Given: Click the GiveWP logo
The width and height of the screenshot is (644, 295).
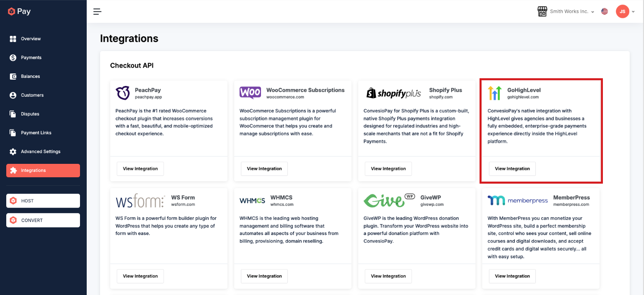Looking at the screenshot, I should point(390,201).
